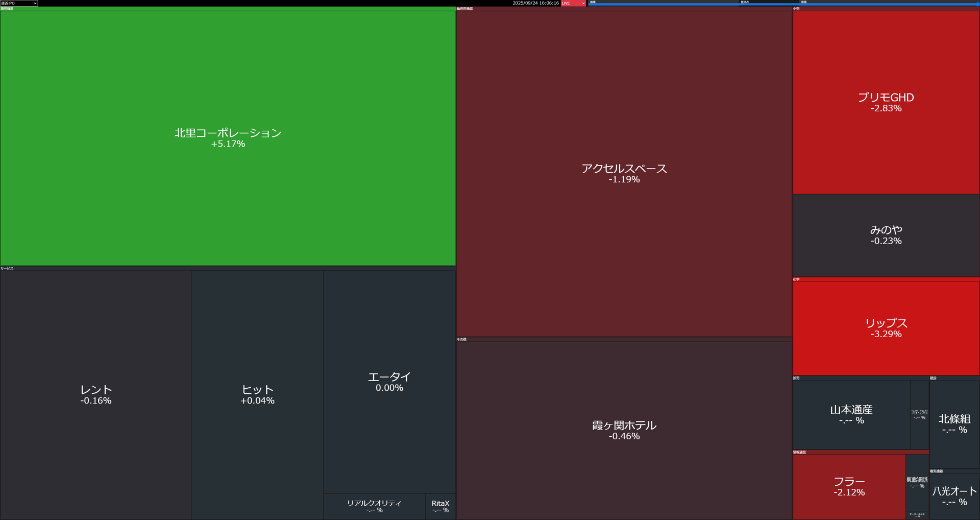Image resolution: width=980 pixels, height=520 pixels.
Task: Click the 北條組 stock tile
Action: [954, 423]
